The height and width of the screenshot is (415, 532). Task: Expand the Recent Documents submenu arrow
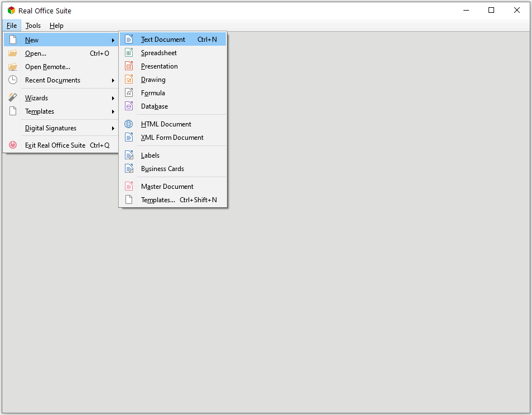[113, 80]
